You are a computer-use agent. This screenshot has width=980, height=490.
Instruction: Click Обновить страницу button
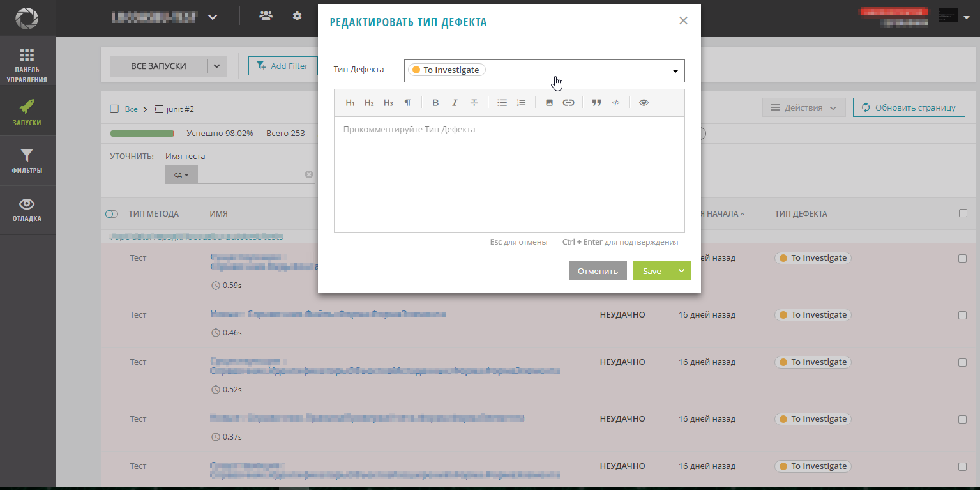pos(908,107)
